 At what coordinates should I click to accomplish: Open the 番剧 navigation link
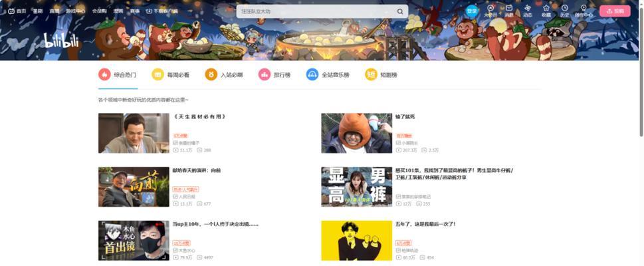pyautogui.click(x=37, y=11)
